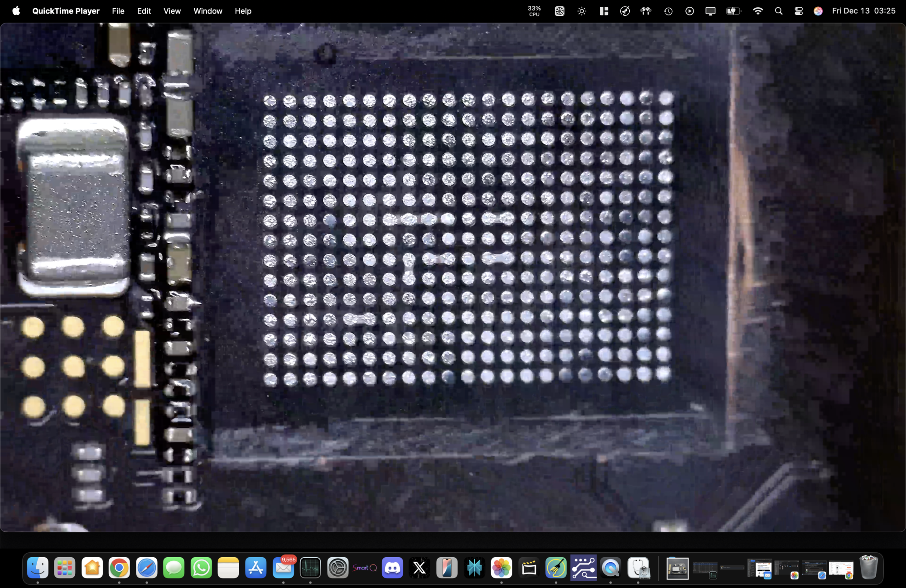The image size is (906, 588).
Task: Open the QuickTime Player app menu
Action: tap(66, 11)
